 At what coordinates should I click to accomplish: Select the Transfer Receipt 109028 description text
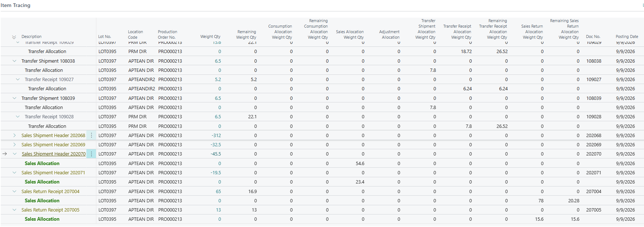pos(49,116)
